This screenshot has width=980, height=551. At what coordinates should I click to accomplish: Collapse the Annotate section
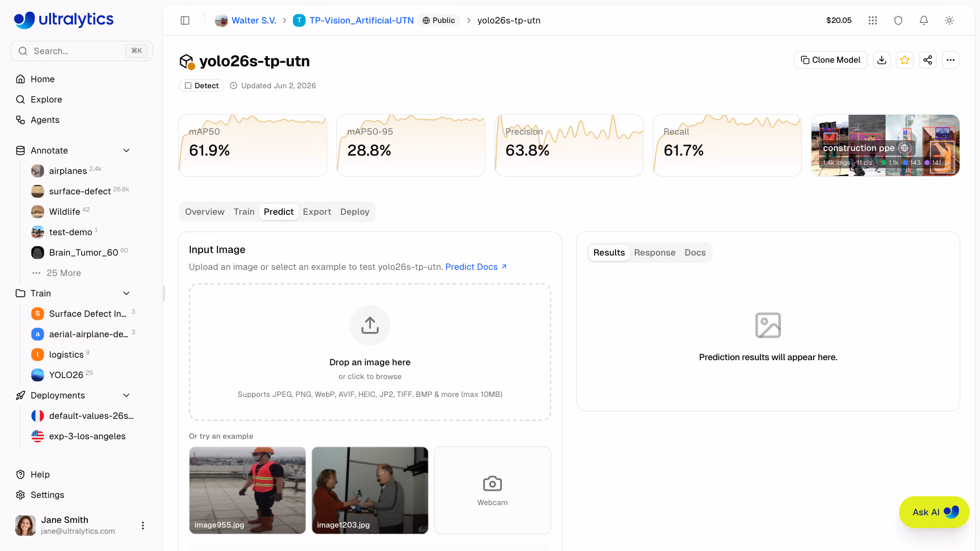pyautogui.click(x=127, y=151)
